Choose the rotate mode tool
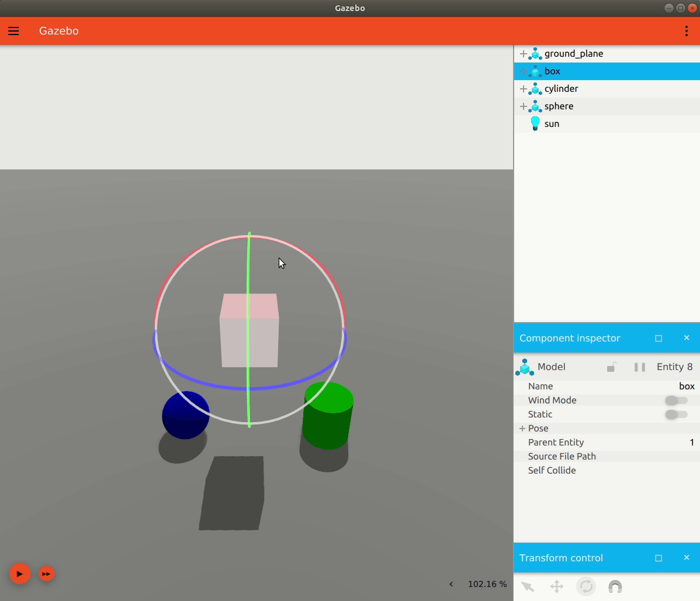Image resolution: width=700 pixels, height=601 pixels. click(x=586, y=587)
